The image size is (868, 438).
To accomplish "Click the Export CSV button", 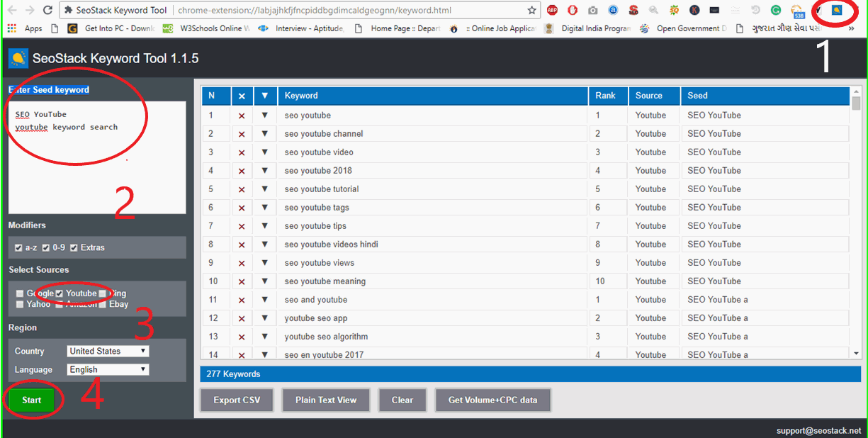I will (237, 400).
